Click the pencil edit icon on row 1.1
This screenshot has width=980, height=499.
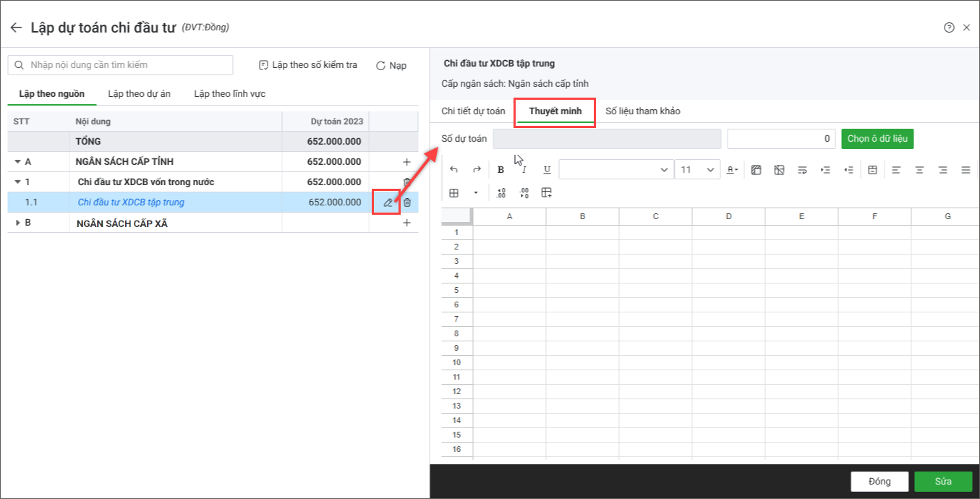point(388,202)
